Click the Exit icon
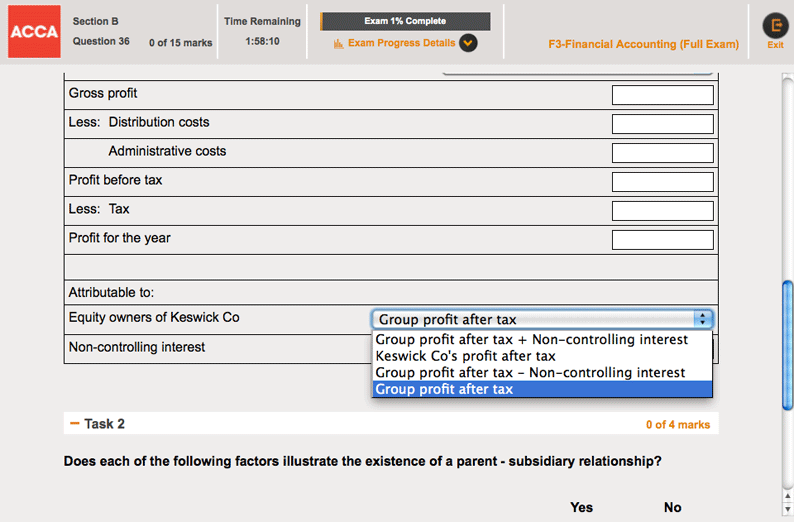 pos(775,27)
